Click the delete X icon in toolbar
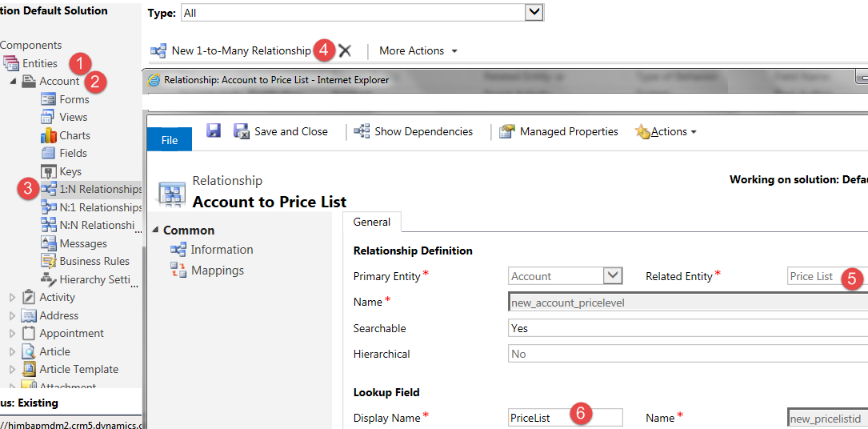This screenshot has height=429, width=868. (x=345, y=50)
